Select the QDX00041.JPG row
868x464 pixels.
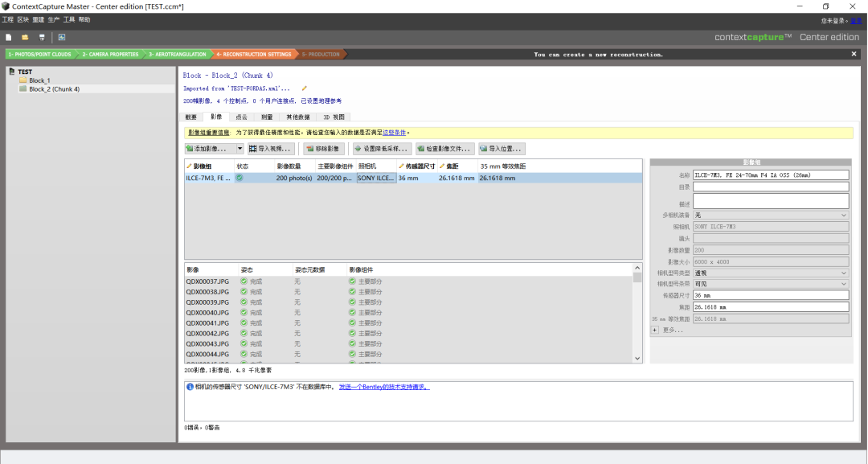pyautogui.click(x=408, y=322)
